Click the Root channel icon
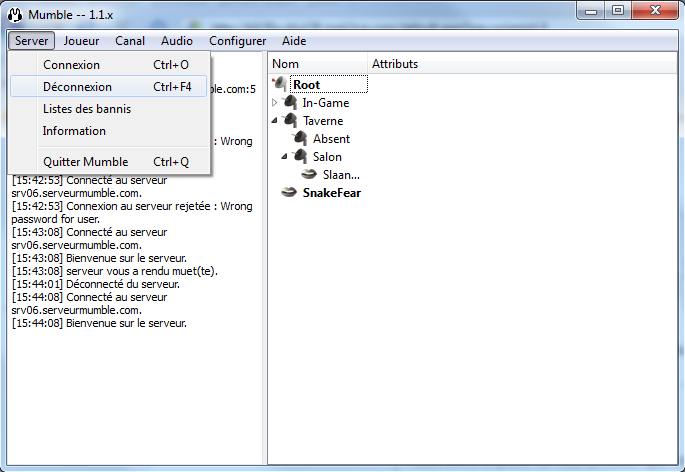 coord(280,84)
